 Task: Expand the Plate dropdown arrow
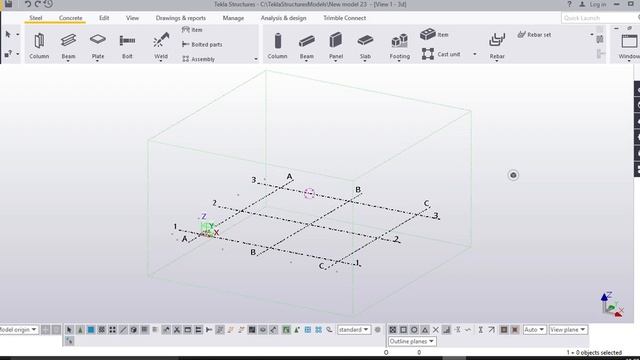[x=98, y=61]
